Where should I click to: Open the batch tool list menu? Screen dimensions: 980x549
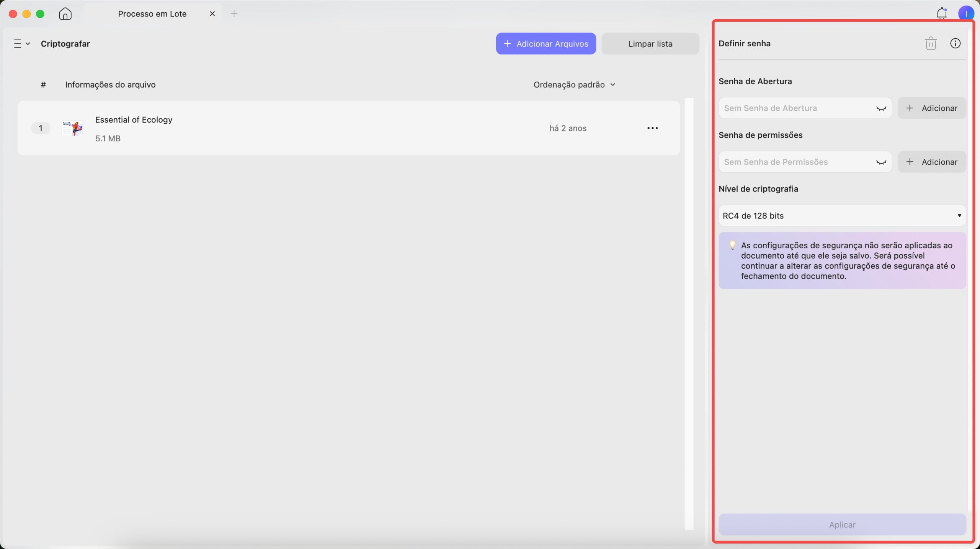(22, 43)
